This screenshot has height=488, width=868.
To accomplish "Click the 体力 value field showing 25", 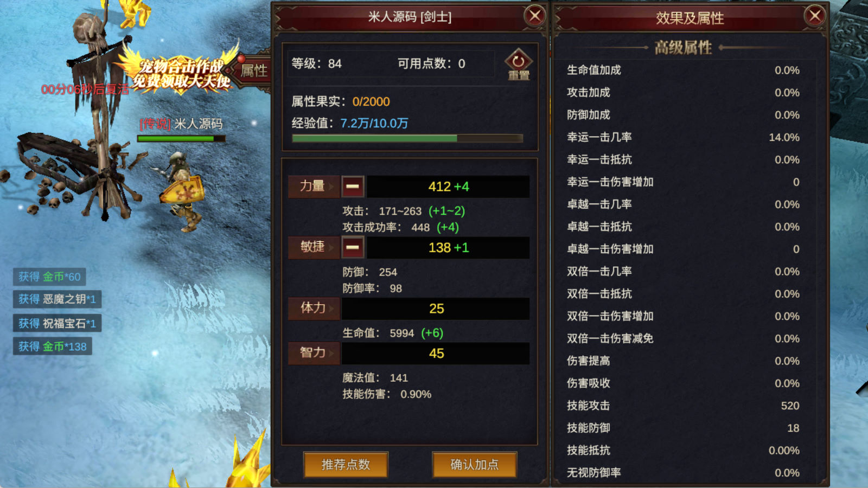I will point(436,309).
